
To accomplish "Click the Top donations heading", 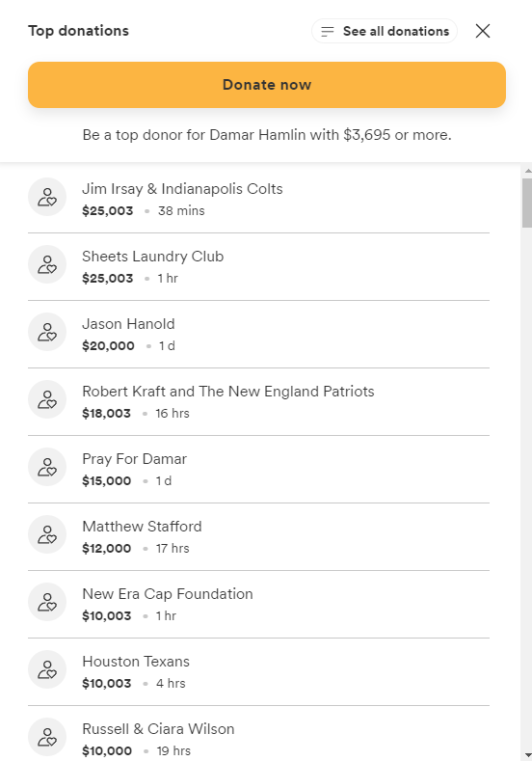I will point(79,31).
